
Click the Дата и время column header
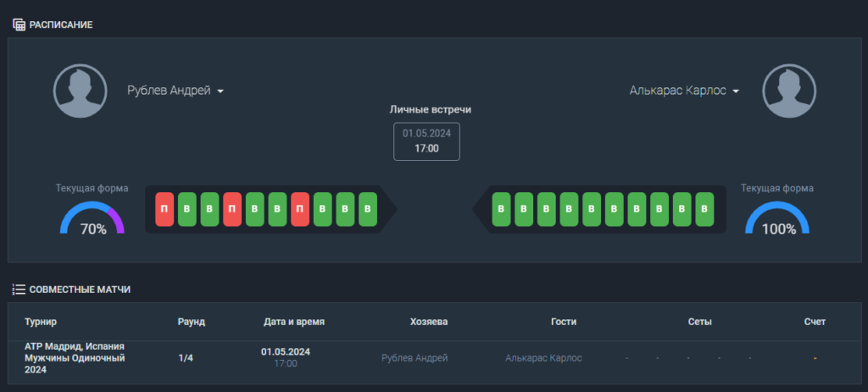(294, 322)
